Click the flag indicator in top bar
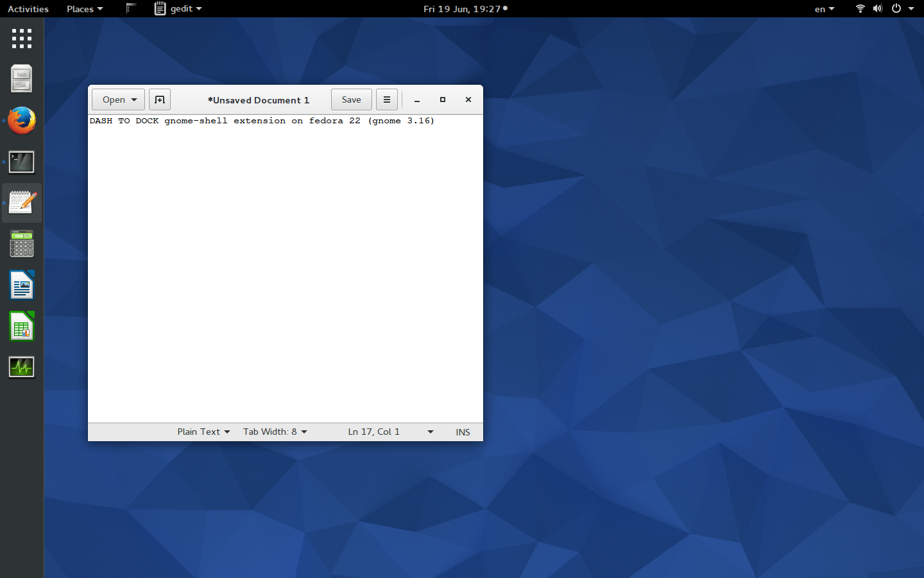Image resolution: width=924 pixels, height=578 pixels. click(131, 9)
